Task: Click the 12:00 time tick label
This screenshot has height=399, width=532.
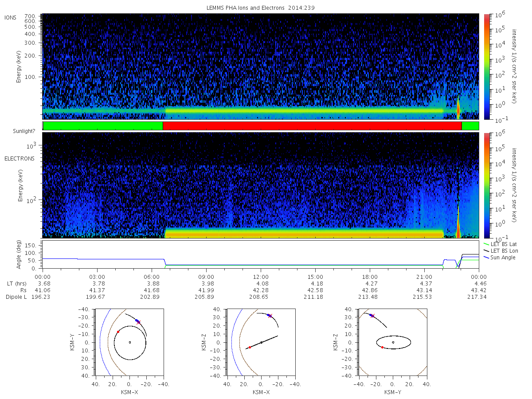Action: (x=261, y=277)
